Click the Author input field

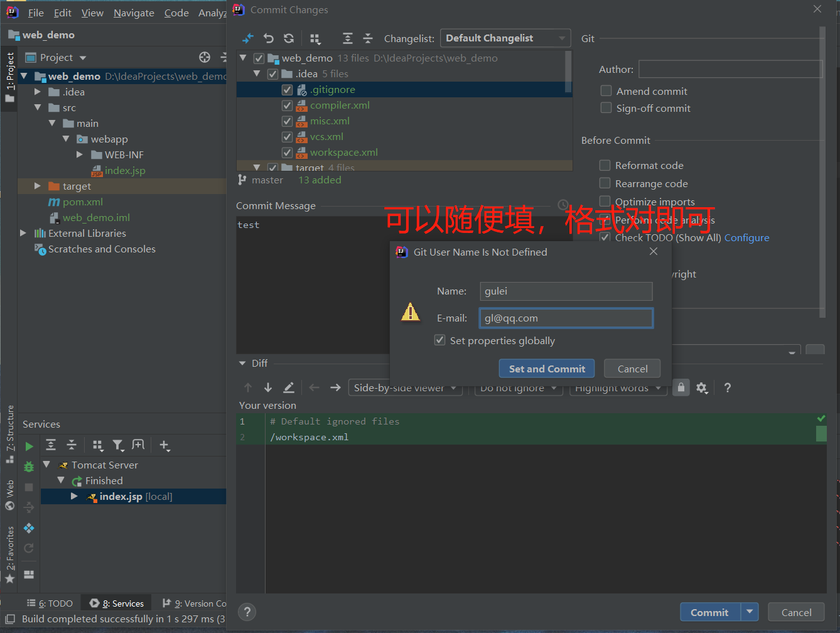[731, 69]
